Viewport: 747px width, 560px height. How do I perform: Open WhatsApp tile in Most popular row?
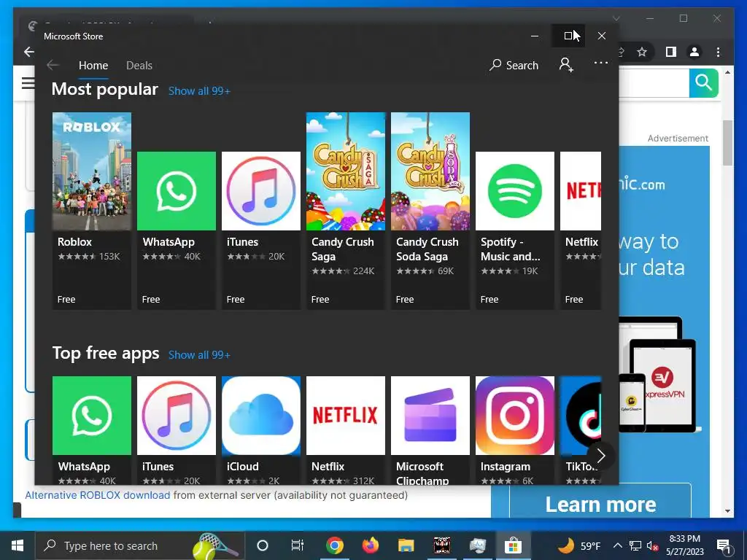177,230
